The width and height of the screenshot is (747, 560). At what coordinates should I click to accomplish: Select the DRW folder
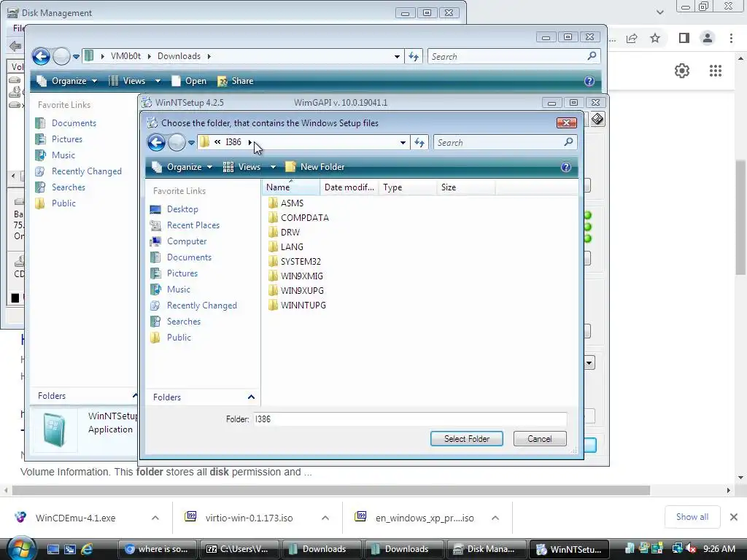[x=284, y=233]
